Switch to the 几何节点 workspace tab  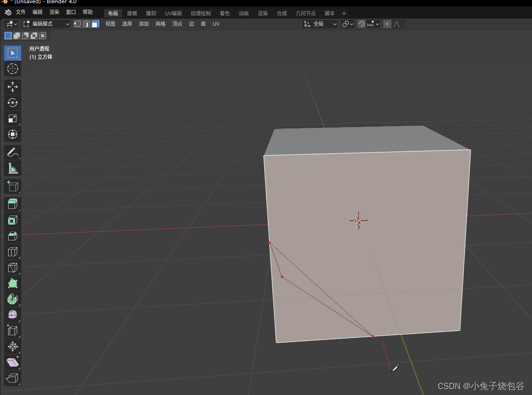(306, 14)
